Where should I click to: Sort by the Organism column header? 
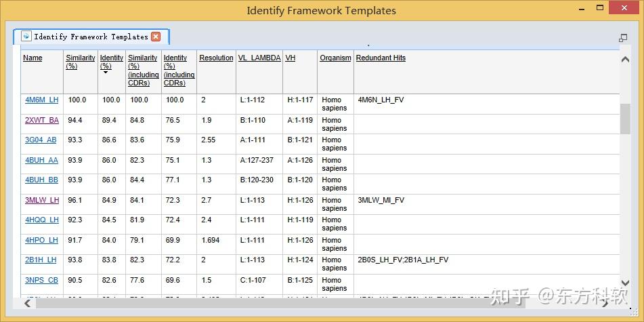coord(335,58)
